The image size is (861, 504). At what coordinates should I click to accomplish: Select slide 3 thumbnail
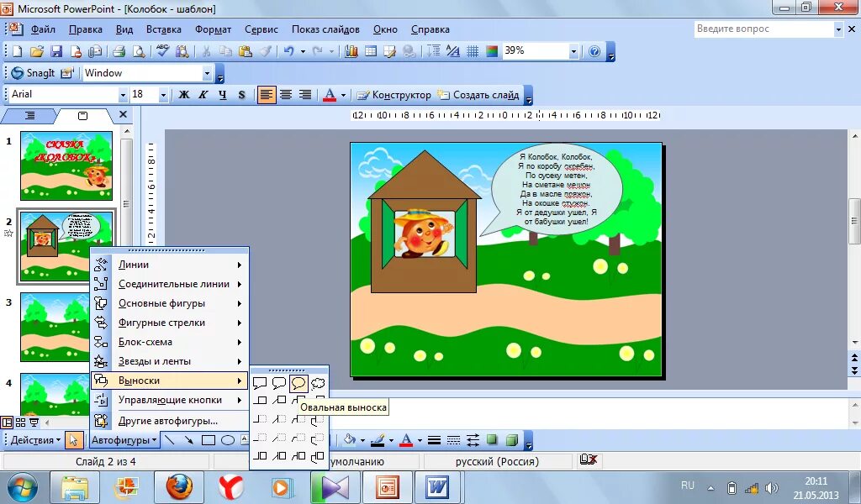(55, 328)
